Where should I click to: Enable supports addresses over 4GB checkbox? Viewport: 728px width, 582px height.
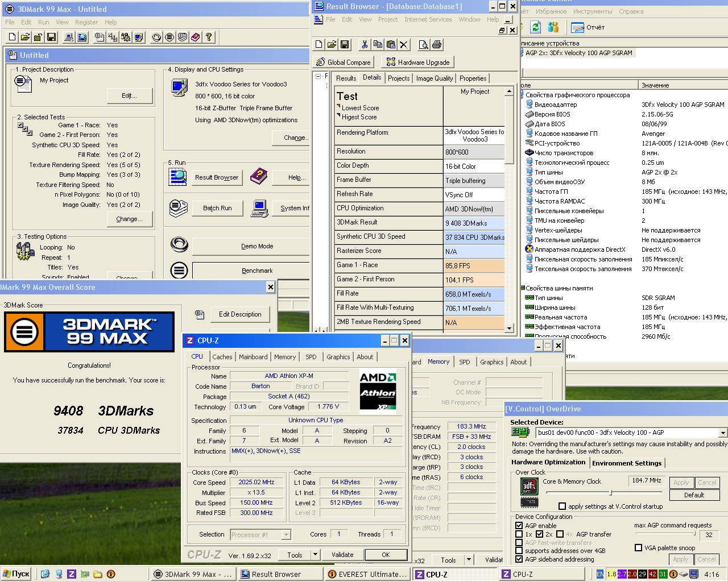(519, 551)
